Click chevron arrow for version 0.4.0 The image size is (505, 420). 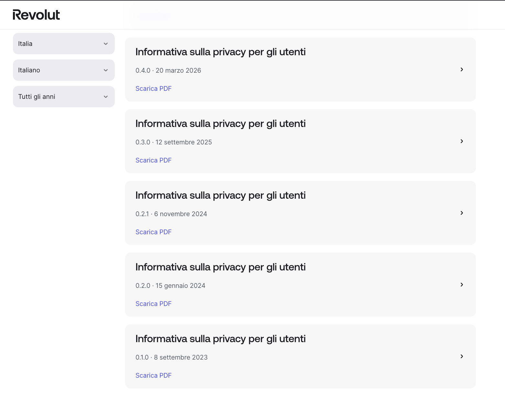coord(462,69)
